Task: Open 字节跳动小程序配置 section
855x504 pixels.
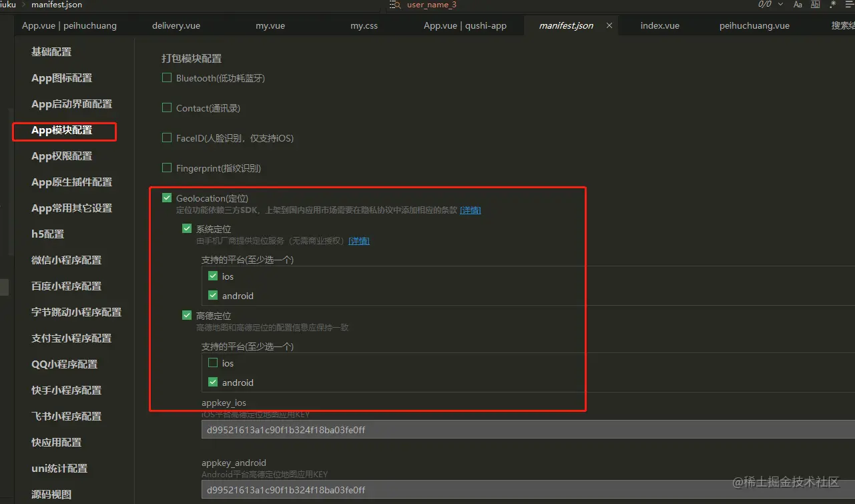Action: tap(77, 312)
